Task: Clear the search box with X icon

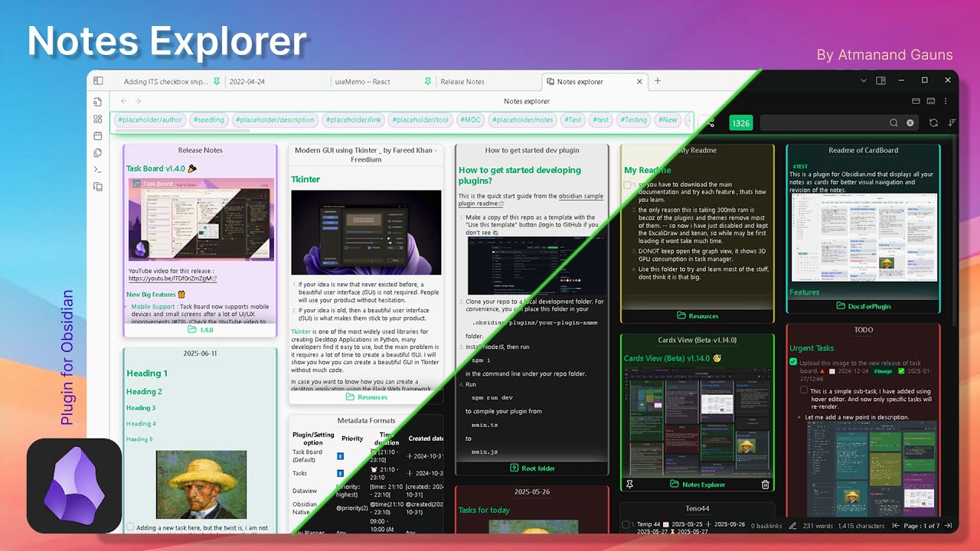Action: (x=910, y=122)
